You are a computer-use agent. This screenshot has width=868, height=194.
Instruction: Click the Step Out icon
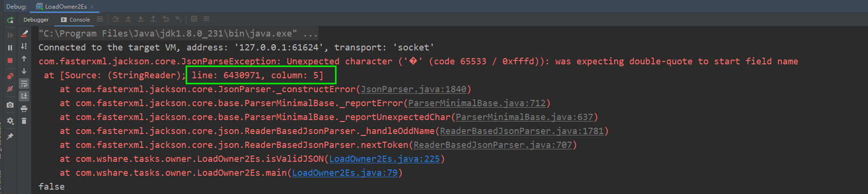(x=153, y=19)
